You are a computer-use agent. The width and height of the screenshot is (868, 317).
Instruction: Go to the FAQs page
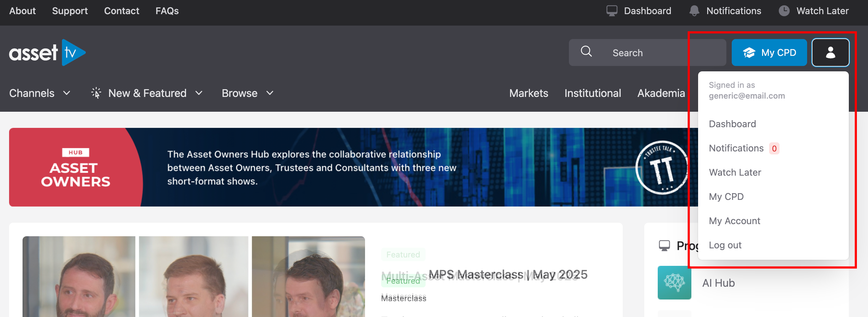tap(167, 11)
